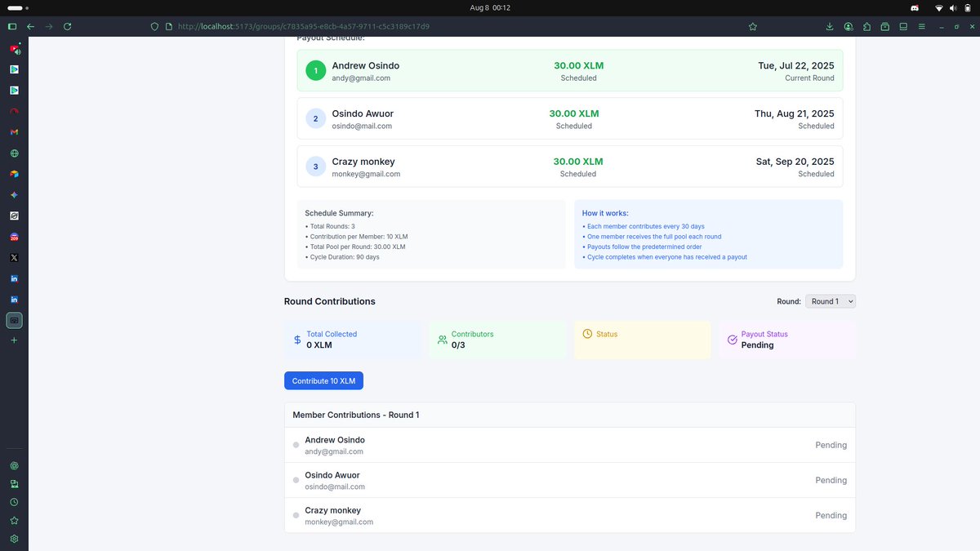Open Gmail from the sidebar
The width and height of the screenshot is (980, 551).
click(x=13, y=131)
